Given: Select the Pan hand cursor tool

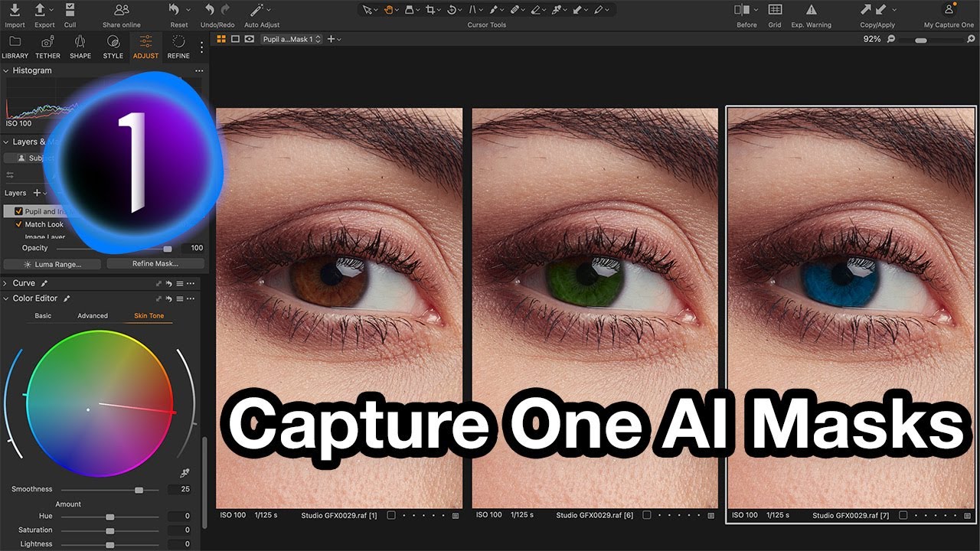Looking at the screenshot, I should coord(389,10).
